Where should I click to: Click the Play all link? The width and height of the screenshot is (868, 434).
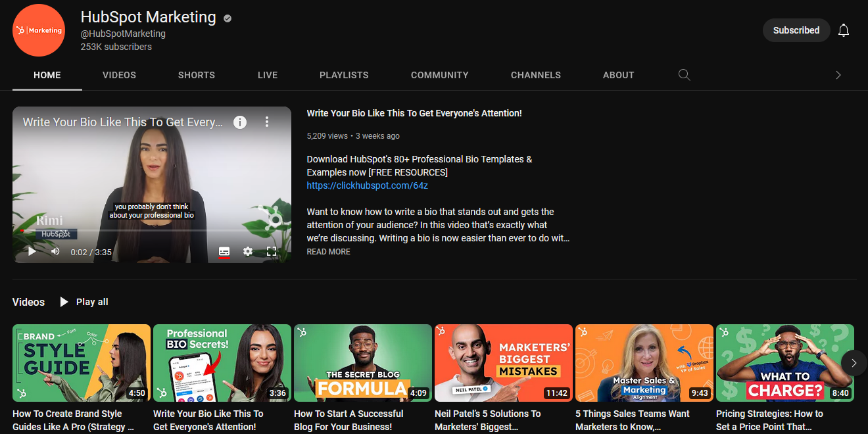click(x=92, y=302)
